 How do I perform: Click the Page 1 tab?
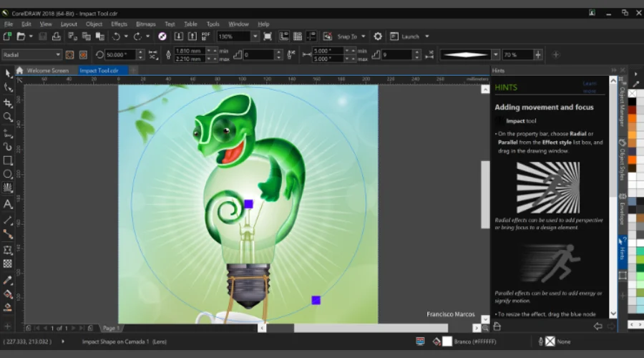111,328
